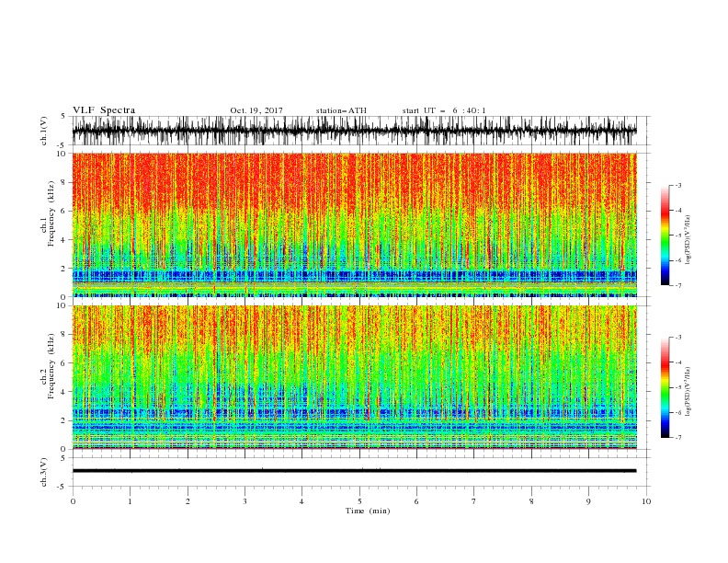Screen dimensions: 728x563
Task: Click inside the ch.1 spectrogram panel
Action: [x=354, y=224]
